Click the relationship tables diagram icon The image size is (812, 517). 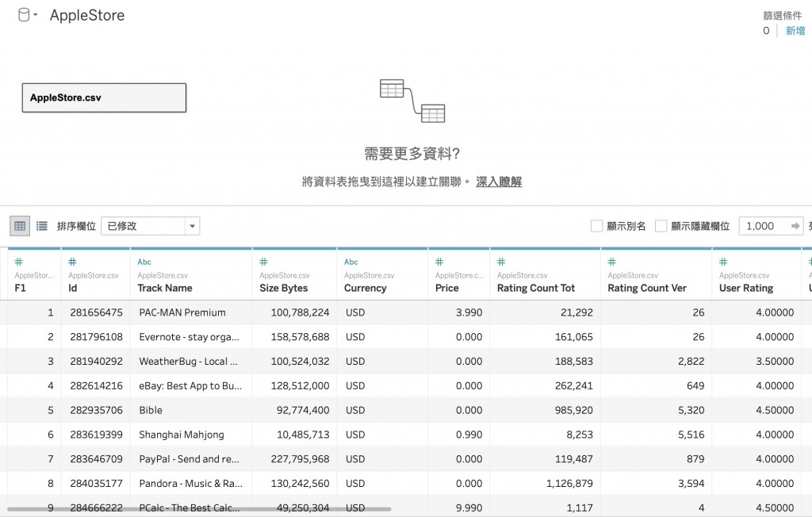tap(412, 101)
